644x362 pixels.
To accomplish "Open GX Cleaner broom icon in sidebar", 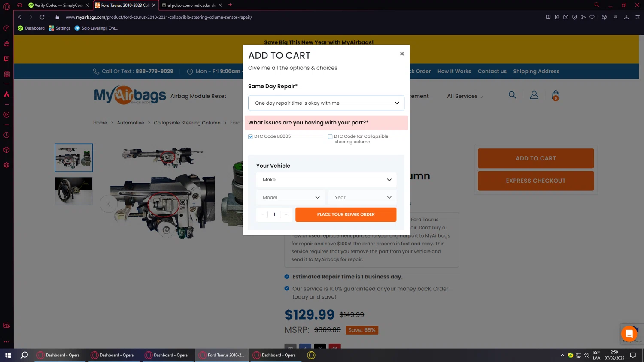I will 6,44.
